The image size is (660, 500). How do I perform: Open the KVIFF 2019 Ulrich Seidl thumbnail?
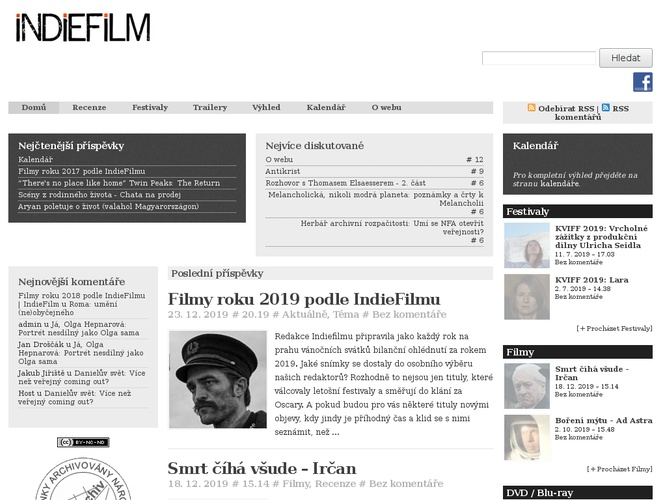pyautogui.click(x=526, y=245)
